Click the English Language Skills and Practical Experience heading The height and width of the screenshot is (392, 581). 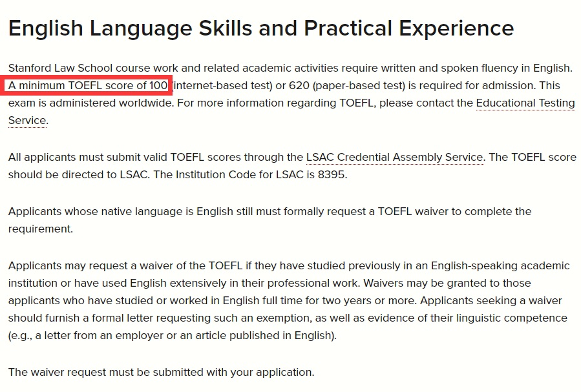[261, 28]
